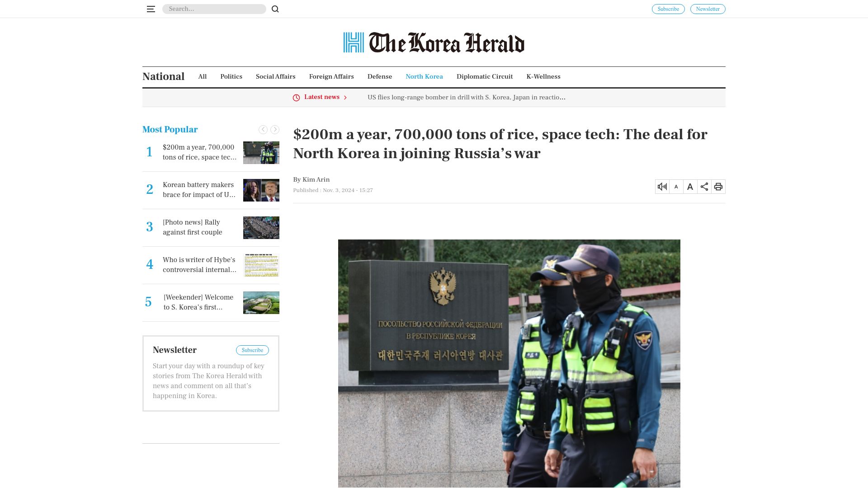Viewport: 868px width, 488px height.
Task: Click the author name Kim Arin
Action: pos(316,180)
